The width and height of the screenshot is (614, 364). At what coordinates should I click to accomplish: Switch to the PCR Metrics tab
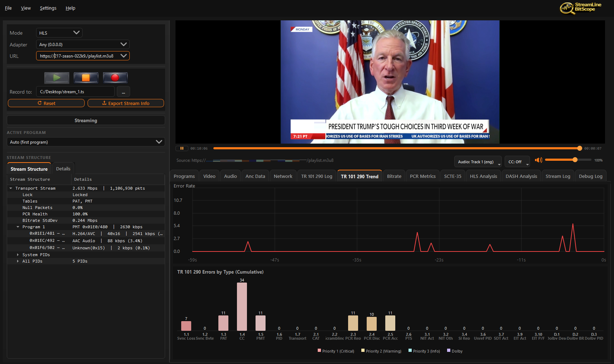coord(422,176)
